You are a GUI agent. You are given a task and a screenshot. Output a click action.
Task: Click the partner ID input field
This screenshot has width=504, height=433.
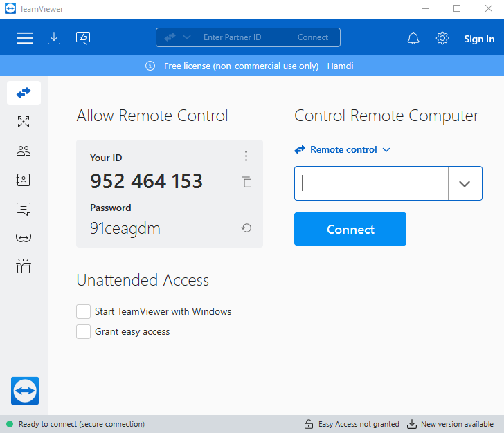coord(371,183)
